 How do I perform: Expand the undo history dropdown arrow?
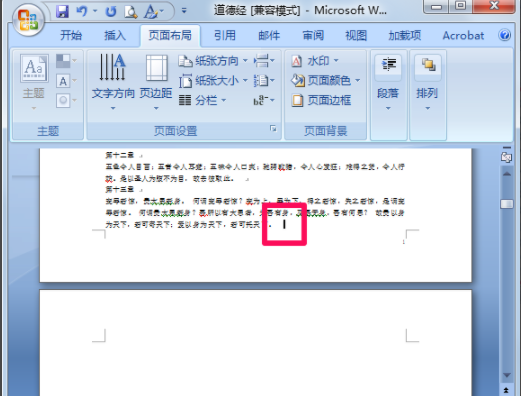tap(95, 11)
